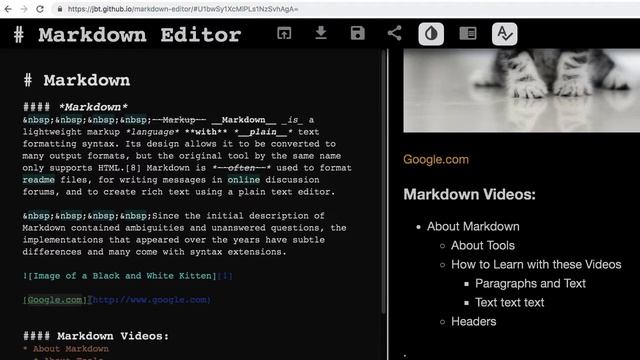Screen dimensions: 640x360
Task: Click the http://www.google.com URL in editor
Action: (150, 300)
